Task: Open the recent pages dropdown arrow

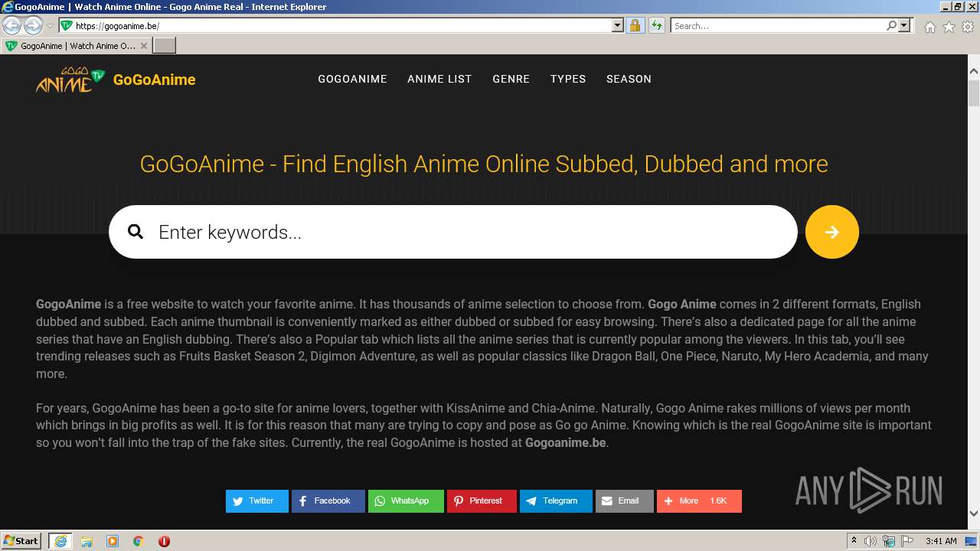Action: (x=50, y=26)
